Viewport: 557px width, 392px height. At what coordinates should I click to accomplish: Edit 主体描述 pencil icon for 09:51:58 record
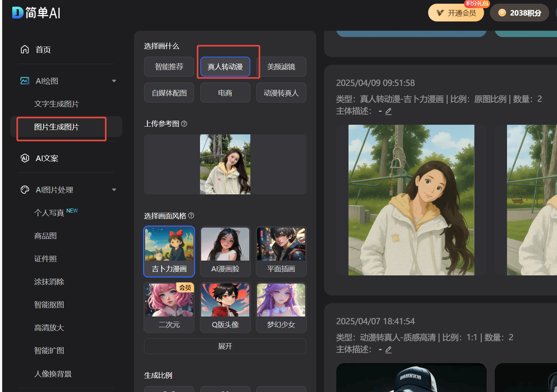click(x=388, y=111)
